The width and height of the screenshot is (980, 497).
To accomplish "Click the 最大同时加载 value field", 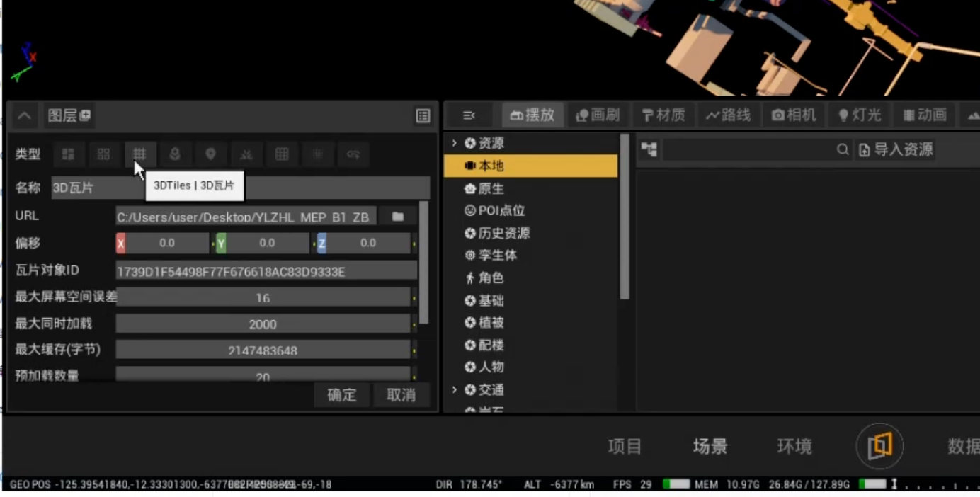I will click(263, 324).
